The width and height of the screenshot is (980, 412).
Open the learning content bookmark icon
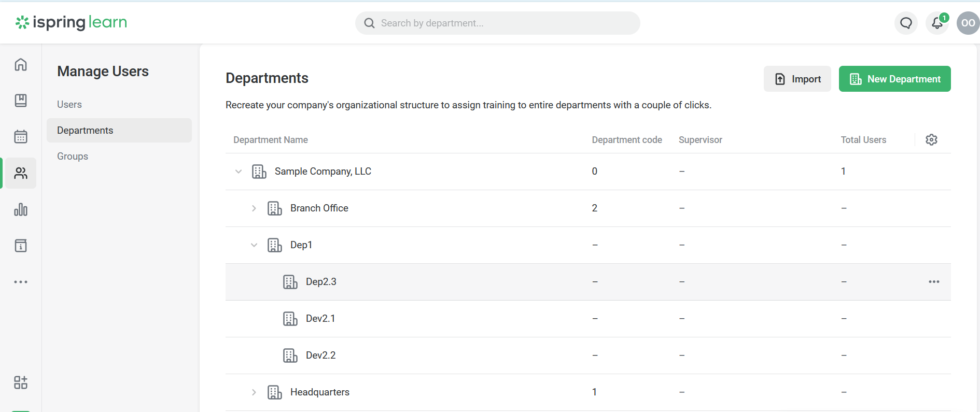pyautogui.click(x=21, y=101)
